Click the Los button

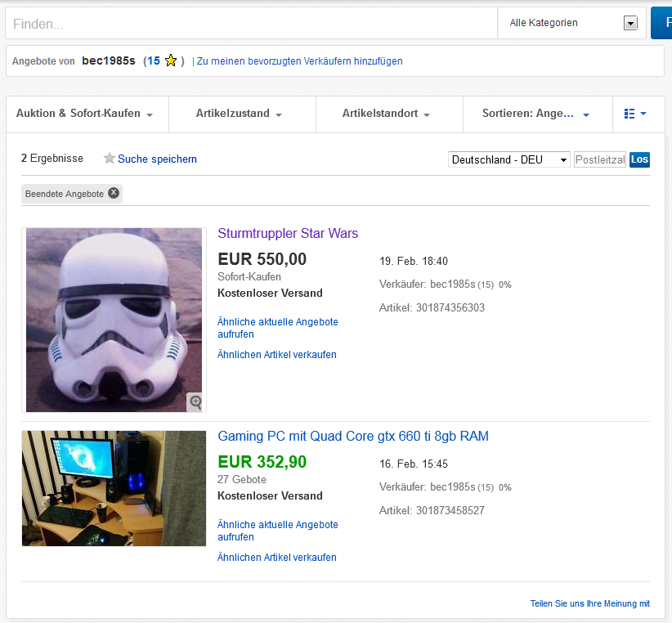point(639,159)
